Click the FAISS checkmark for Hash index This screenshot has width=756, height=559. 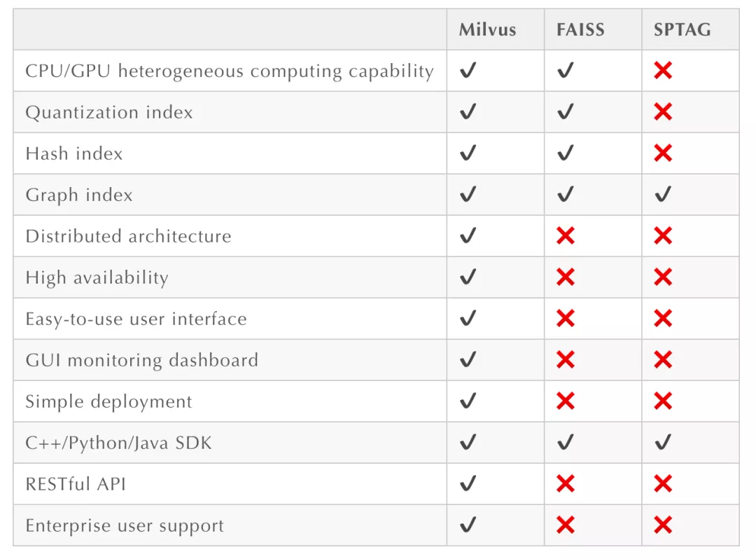566,153
